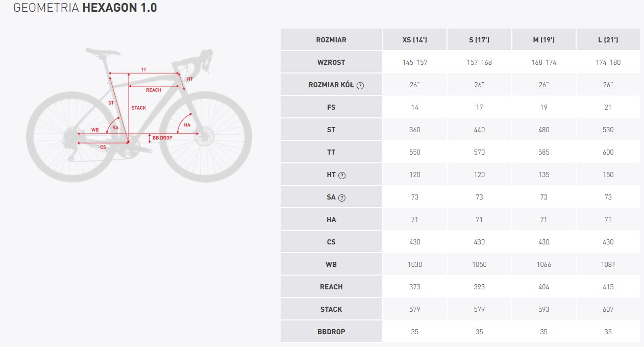
Task: Select the L (21') size column header
Action: click(608, 40)
